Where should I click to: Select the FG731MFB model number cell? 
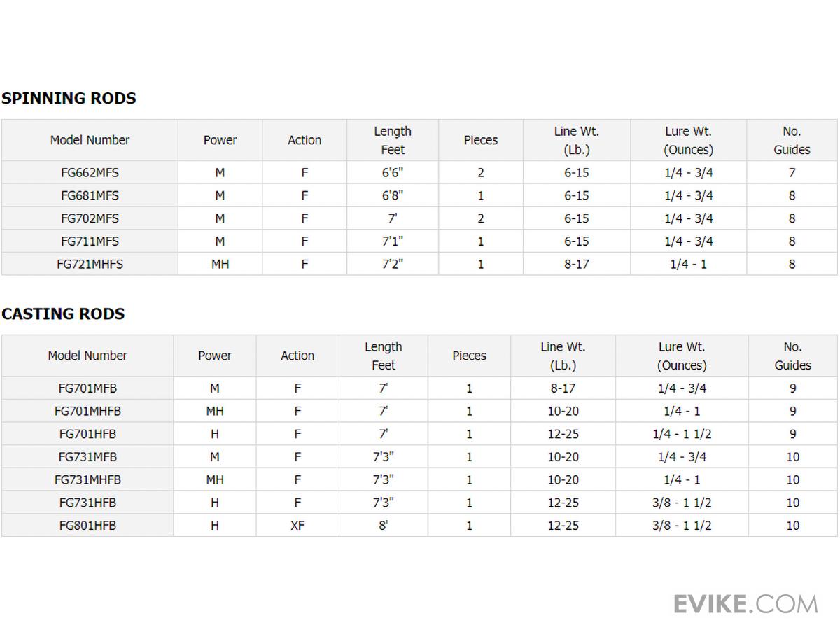click(x=87, y=457)
